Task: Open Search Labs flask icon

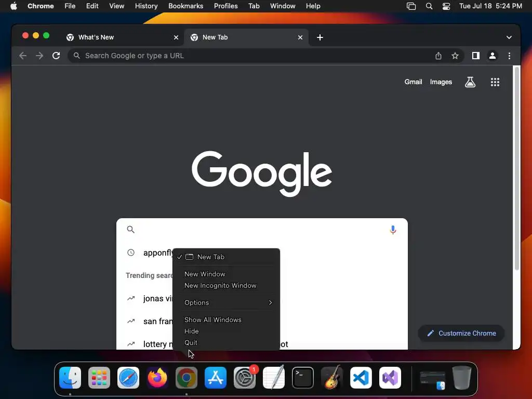Action: (x=470, y=82)
